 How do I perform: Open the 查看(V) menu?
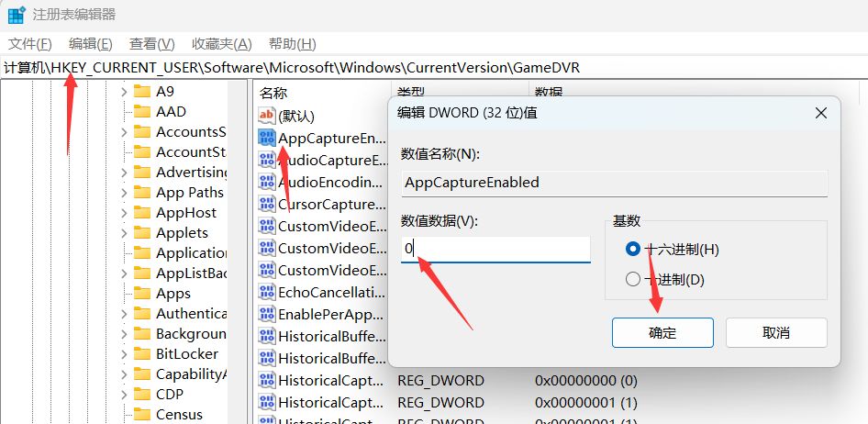pyautogui.click(x=151, y=44)
